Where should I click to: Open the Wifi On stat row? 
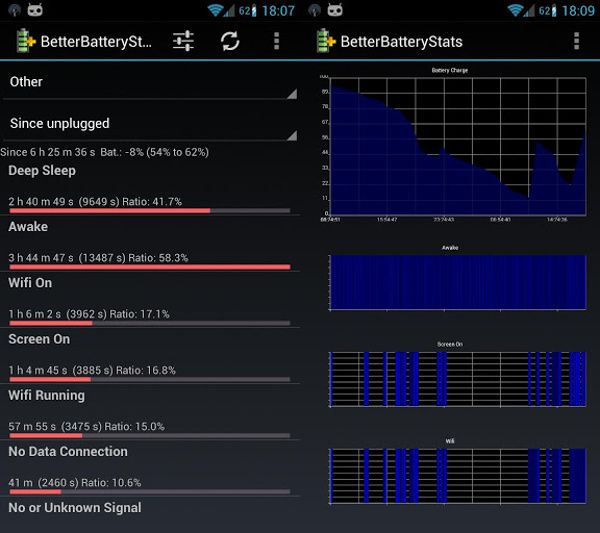click(x=150, y=298)
